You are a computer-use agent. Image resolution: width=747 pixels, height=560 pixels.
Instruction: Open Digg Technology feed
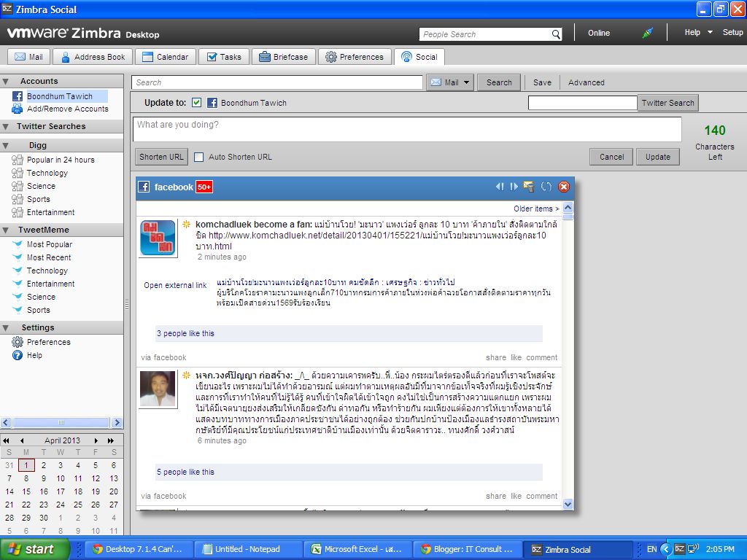click(x=40, y=173)
